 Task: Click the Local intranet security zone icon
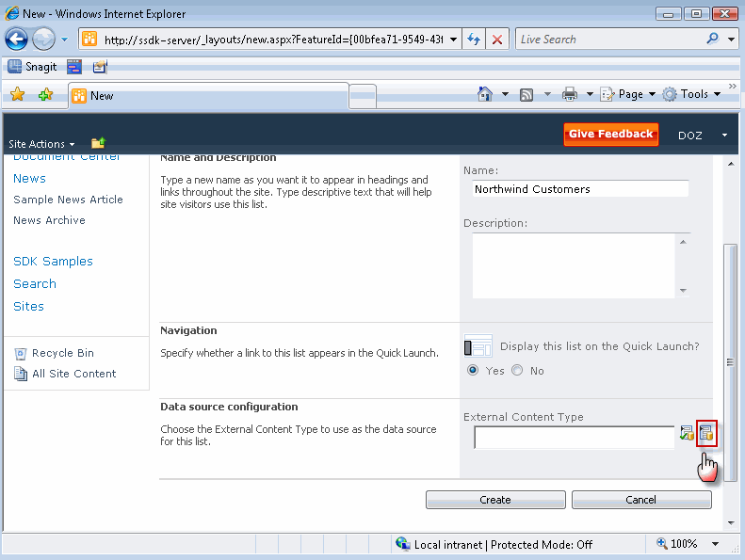403,543
